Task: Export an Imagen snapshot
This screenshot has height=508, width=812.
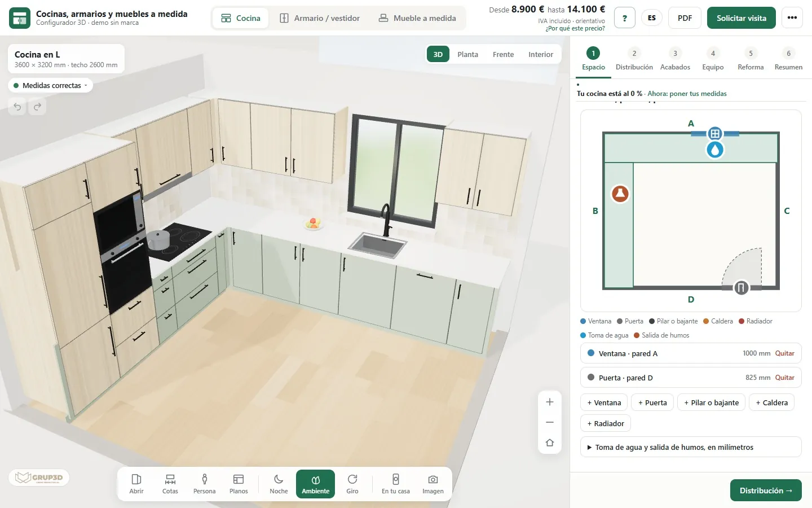Action: (433, 484)
